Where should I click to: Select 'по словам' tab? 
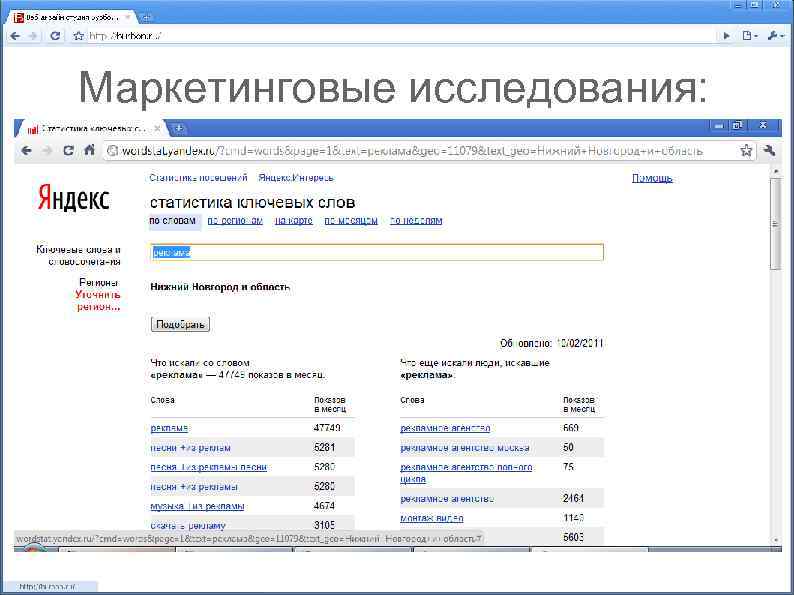click(x=173, y=221)
